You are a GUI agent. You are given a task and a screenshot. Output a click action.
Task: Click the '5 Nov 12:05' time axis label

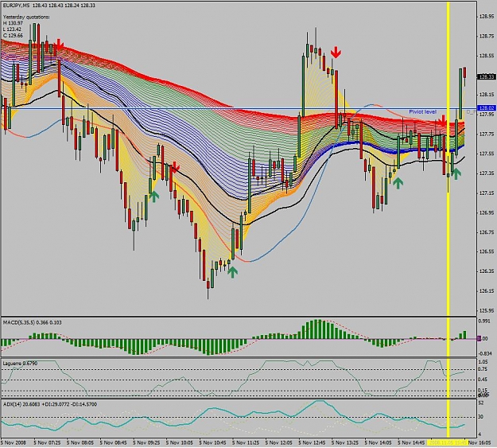[278, 442]
